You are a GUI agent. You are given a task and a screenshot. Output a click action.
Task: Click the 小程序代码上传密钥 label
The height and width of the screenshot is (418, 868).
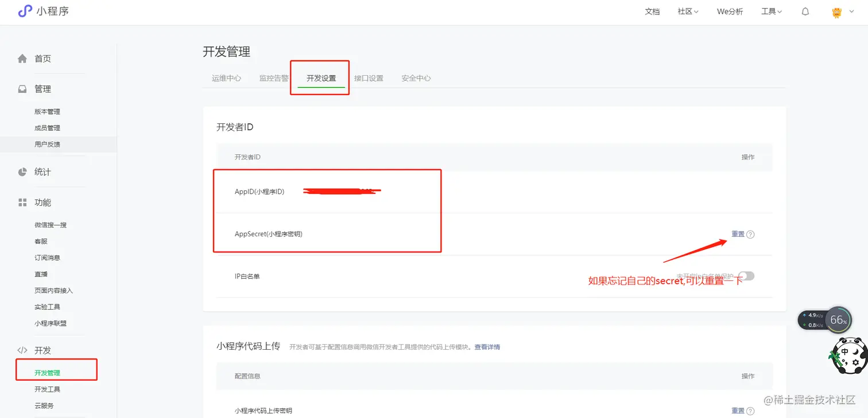263,411
